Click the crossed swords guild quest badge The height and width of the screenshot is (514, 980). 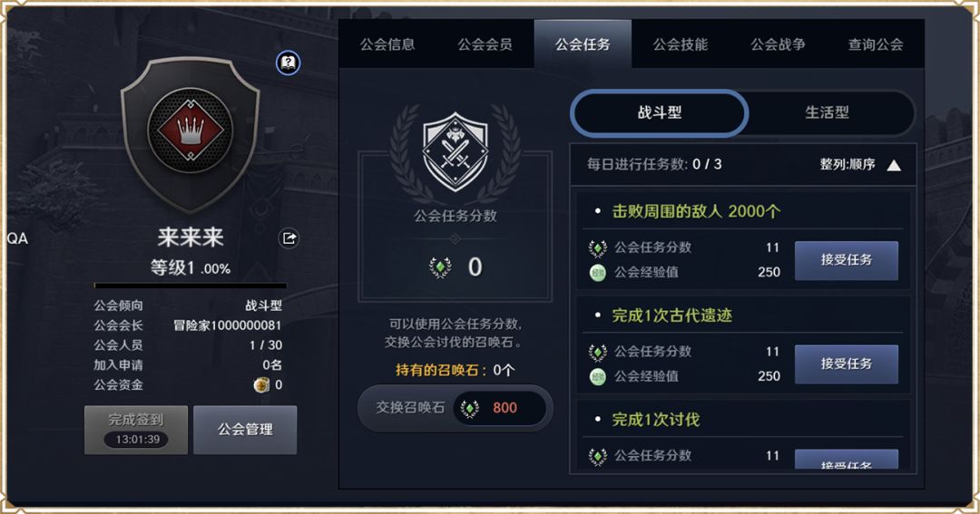[x=456, y=150]
